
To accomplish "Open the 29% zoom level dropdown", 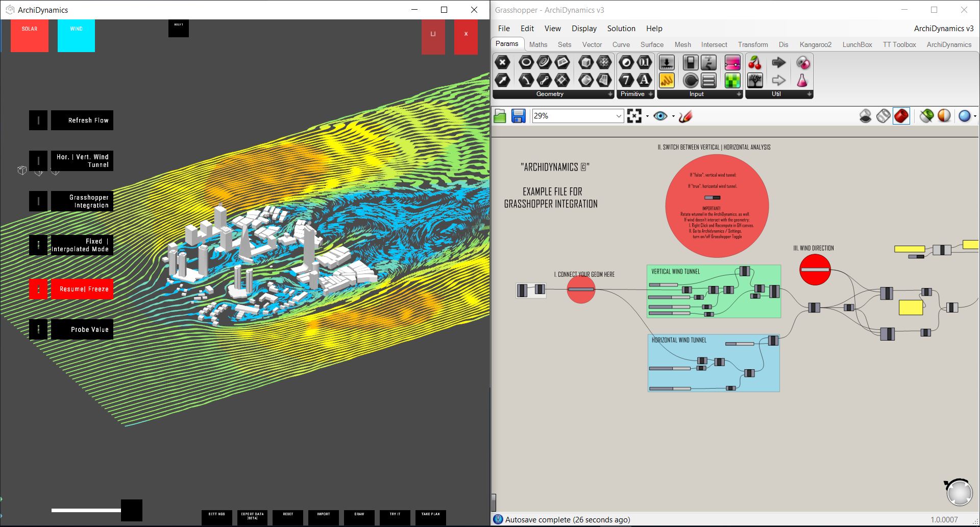I will pos(619,116).
